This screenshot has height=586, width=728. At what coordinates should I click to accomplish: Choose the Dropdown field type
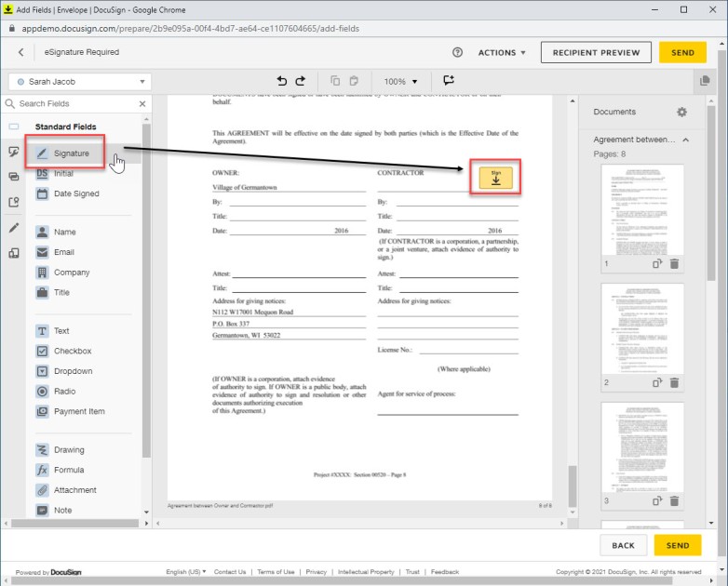(73, 371)
